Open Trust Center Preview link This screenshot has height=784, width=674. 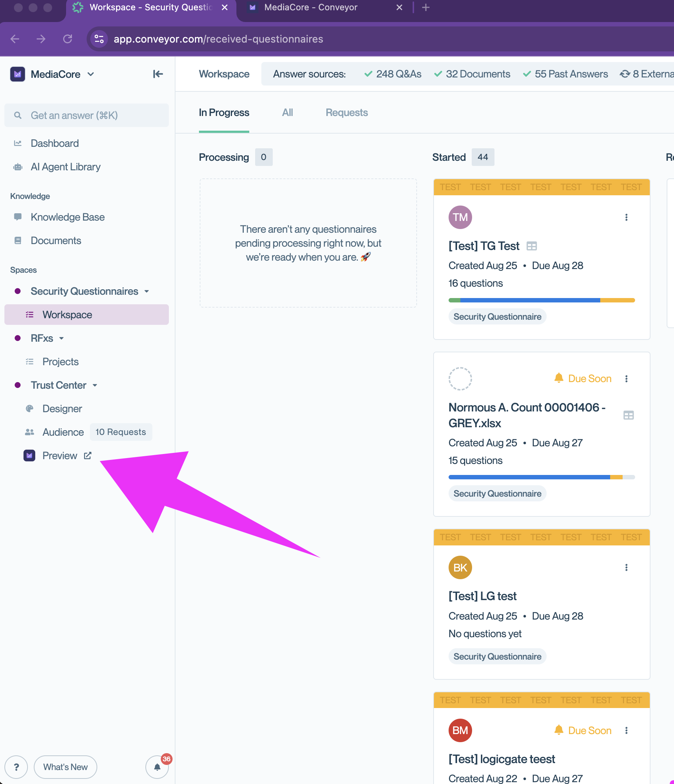point(59,455)
